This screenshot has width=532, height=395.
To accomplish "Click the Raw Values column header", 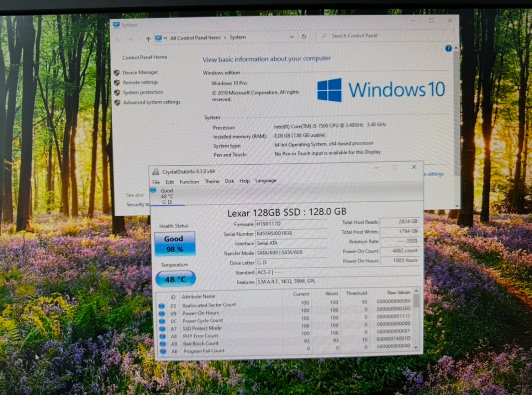I will point(398,293).
